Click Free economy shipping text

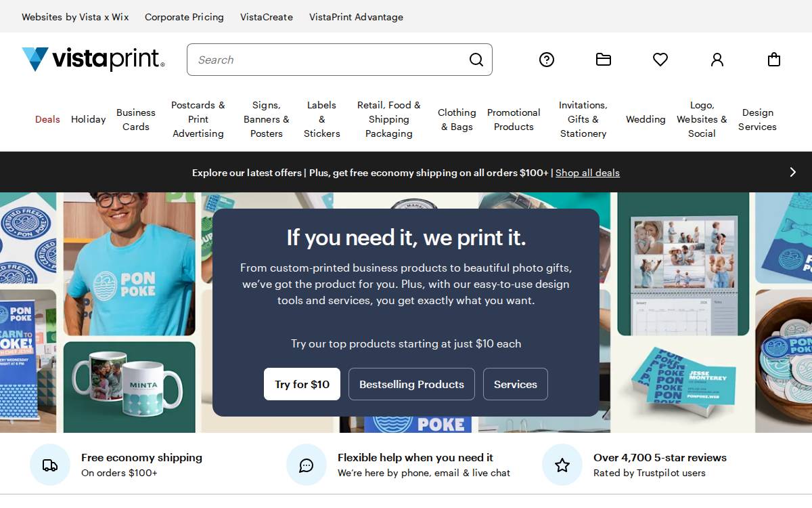141,458
